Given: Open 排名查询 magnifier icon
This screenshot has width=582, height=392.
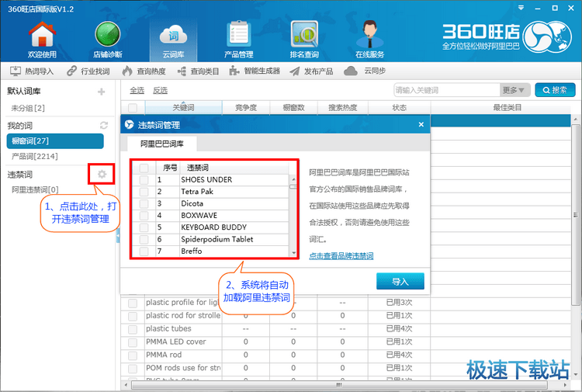Looking at the screenshot, I should (304, 40).
